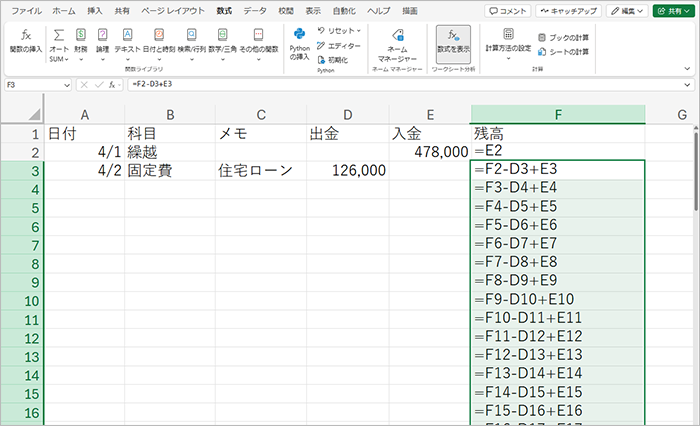Open 計算方法の設定 calculation options
700x426 pixels.
point(508,44)
